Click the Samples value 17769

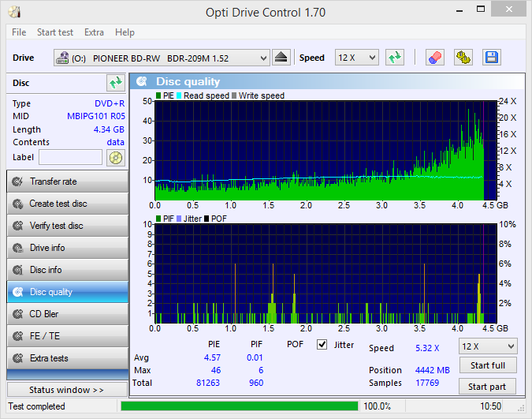(x=427, y=383)
